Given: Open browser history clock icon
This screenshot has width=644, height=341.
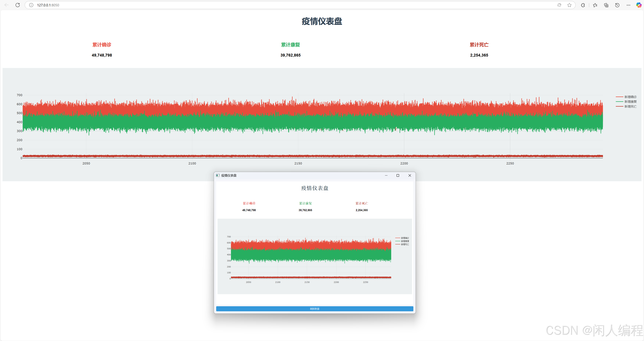Looking at the screenshot, I should point(617,5).
